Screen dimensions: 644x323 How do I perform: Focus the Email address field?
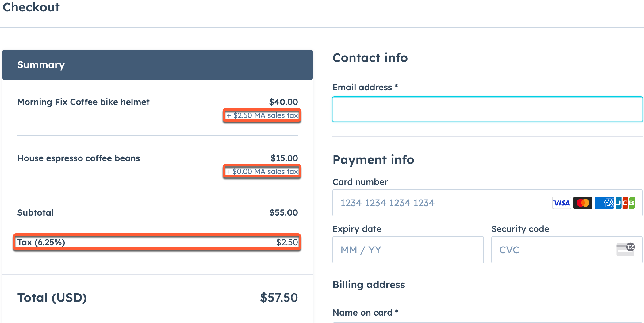click(487, 109)
